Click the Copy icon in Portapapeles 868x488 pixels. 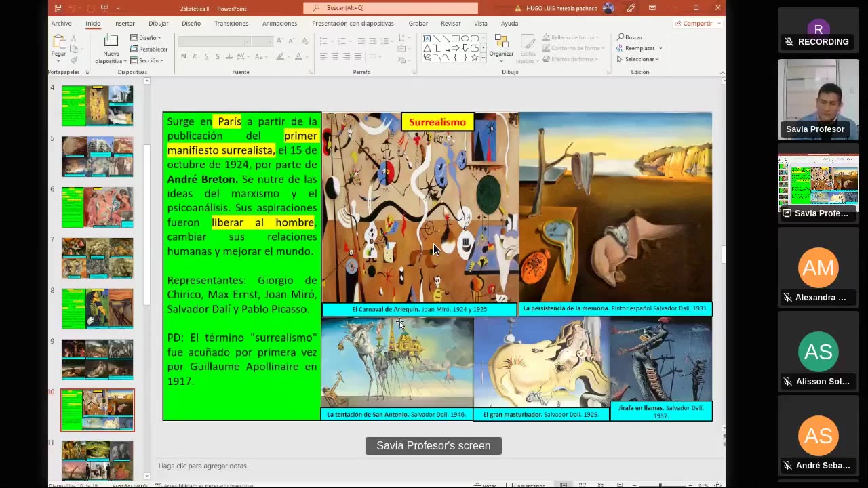tap(74, 49)
